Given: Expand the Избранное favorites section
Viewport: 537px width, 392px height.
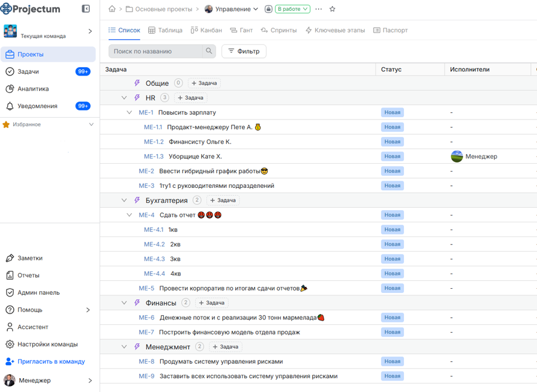Looking at the screenshot, I should click(x=91, y=124).
